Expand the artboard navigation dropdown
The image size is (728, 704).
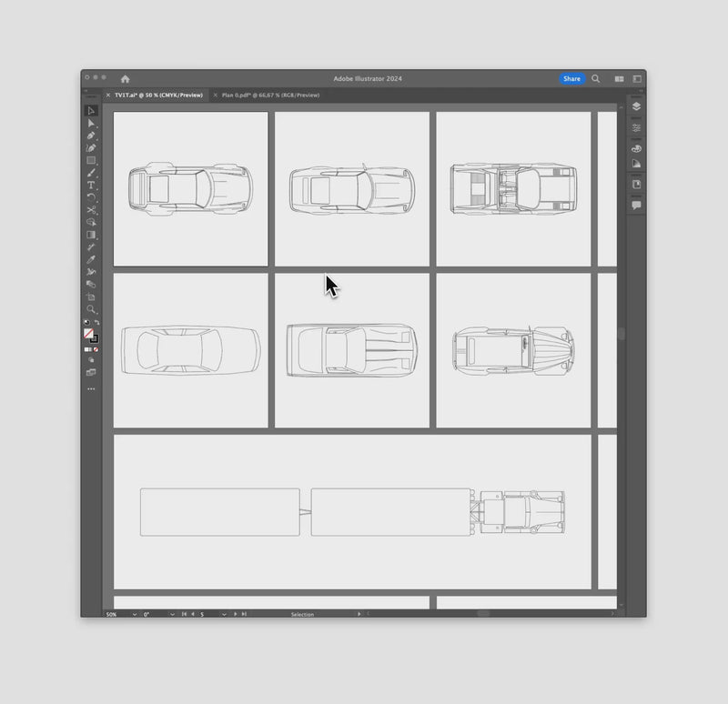click(224, 614)
